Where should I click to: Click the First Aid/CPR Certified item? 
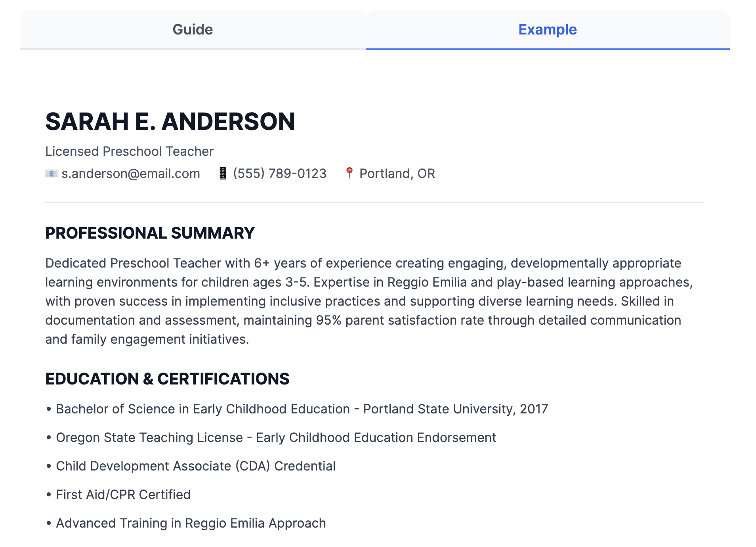(123, 495)
